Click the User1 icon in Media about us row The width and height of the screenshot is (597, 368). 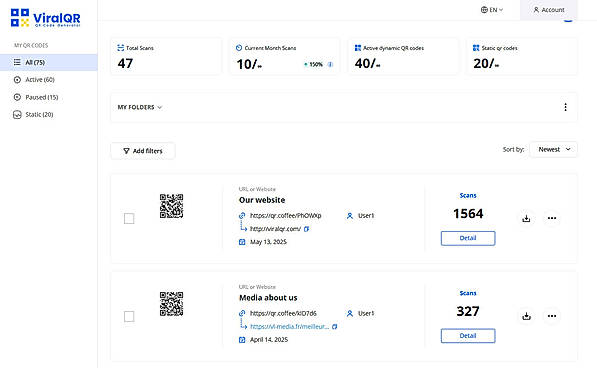point(350,314)
